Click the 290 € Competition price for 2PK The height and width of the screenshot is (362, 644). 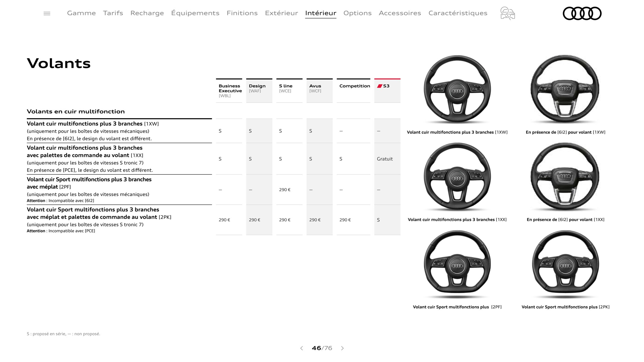(x=345, y=220)
